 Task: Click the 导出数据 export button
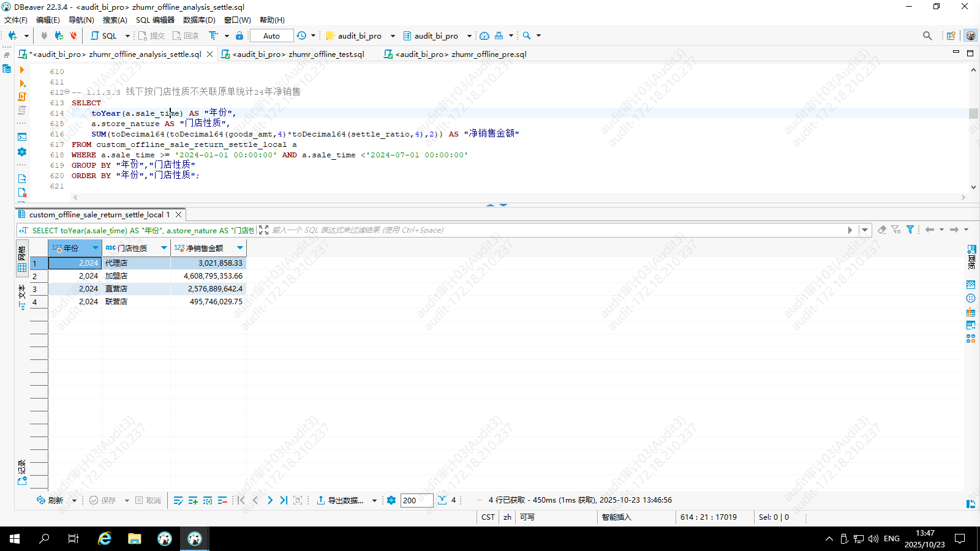(x=340, y=500)
